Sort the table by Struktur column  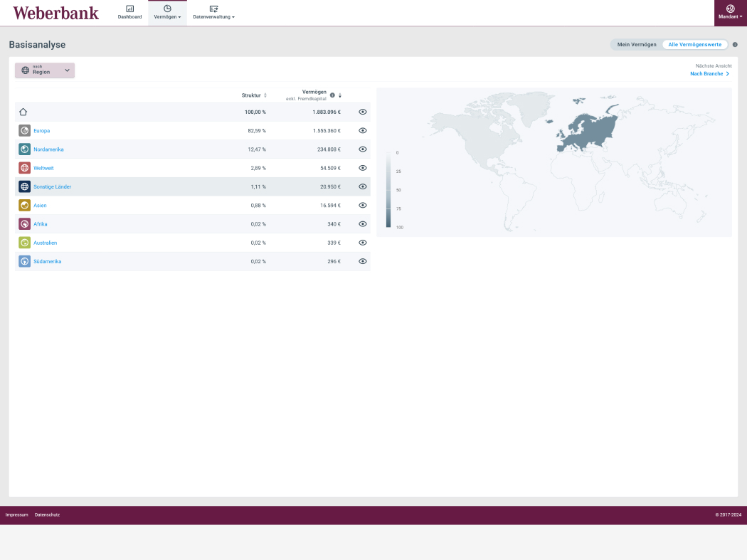pyautogui.click(x=254, y=95)
